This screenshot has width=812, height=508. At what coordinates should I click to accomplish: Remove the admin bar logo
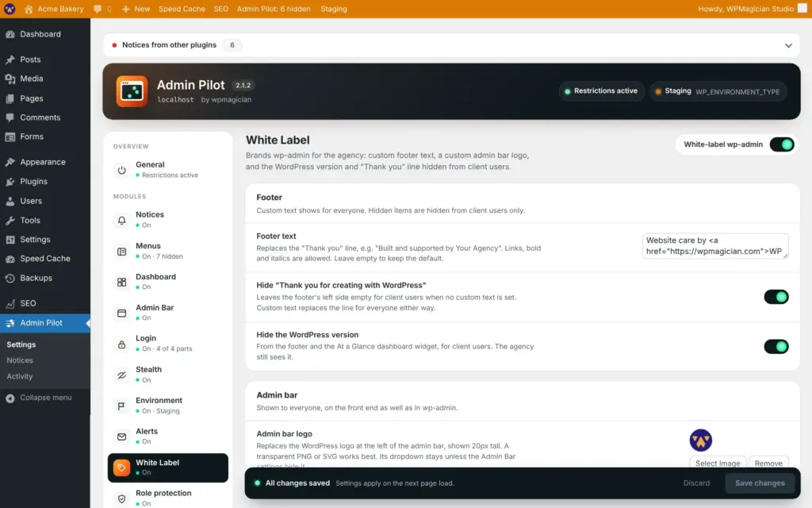768,464
